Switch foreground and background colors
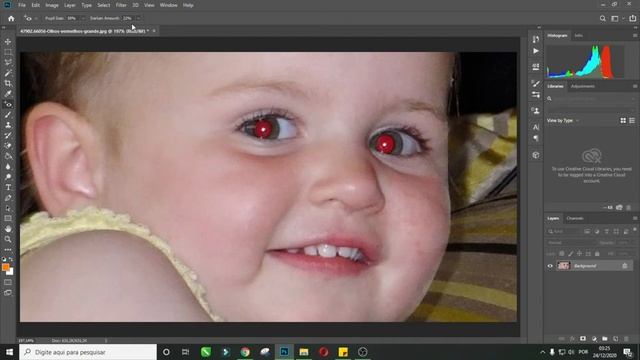 11,259
